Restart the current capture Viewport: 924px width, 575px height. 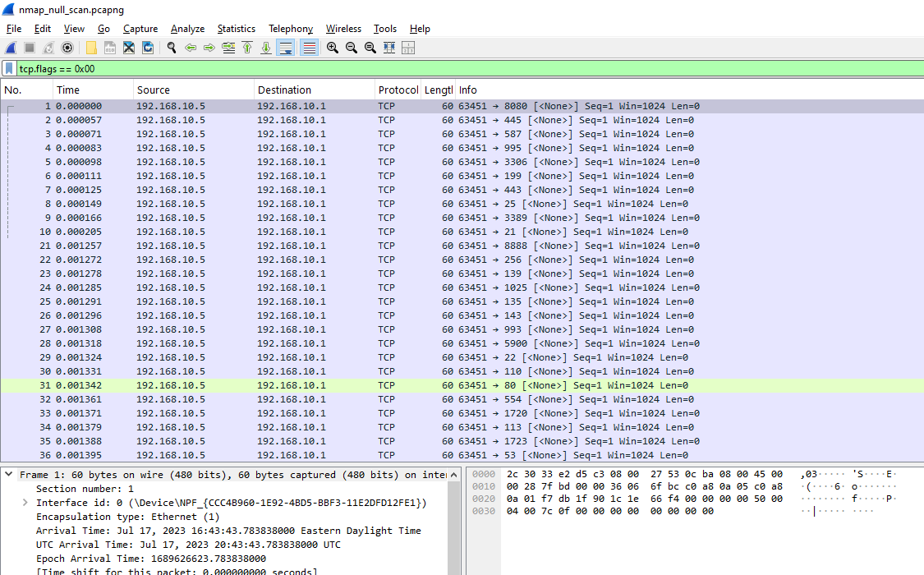coord(48,47)
